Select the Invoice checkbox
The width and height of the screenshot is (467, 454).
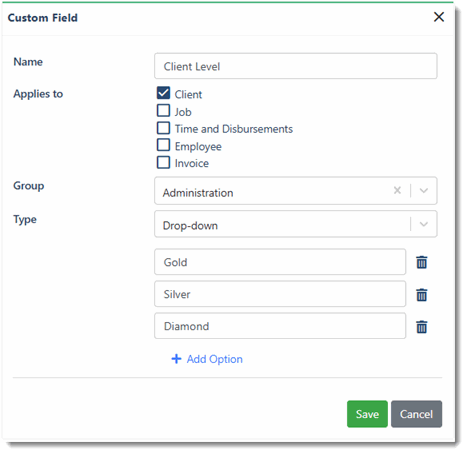click(x=163, y=162)
